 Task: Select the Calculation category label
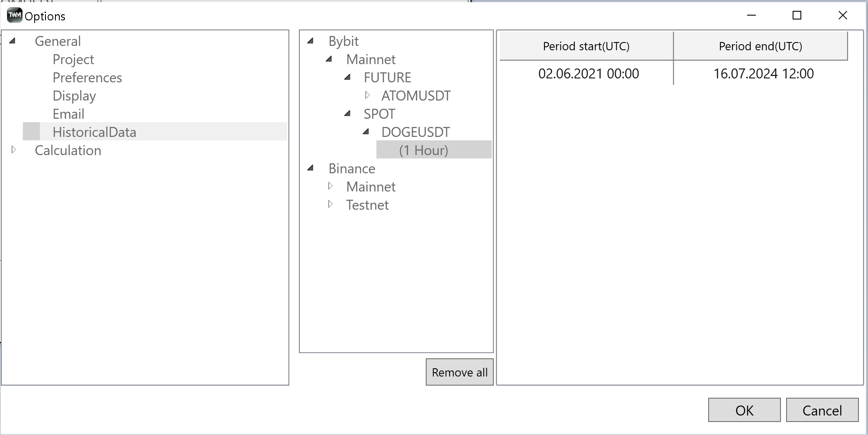pyautogui.click(x=68, y=150)
